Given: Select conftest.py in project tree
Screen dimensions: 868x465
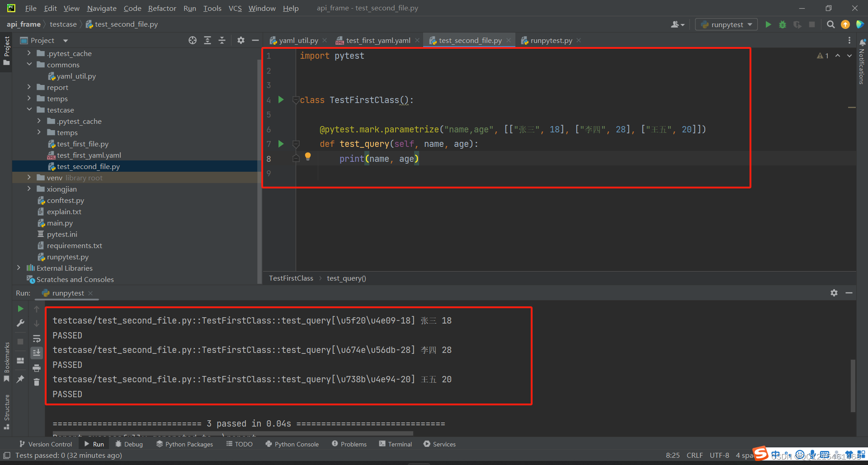Looking at the screenshot, I should (61, 200).
